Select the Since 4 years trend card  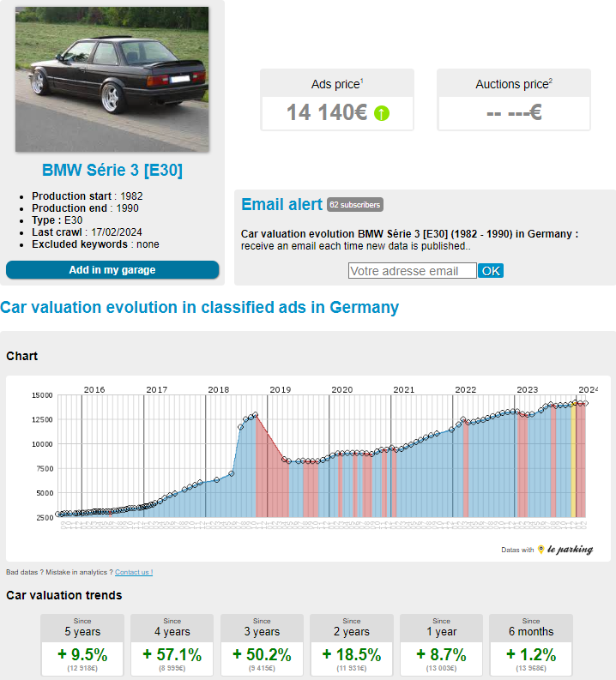pyautogui.click(x=172, y=645)
